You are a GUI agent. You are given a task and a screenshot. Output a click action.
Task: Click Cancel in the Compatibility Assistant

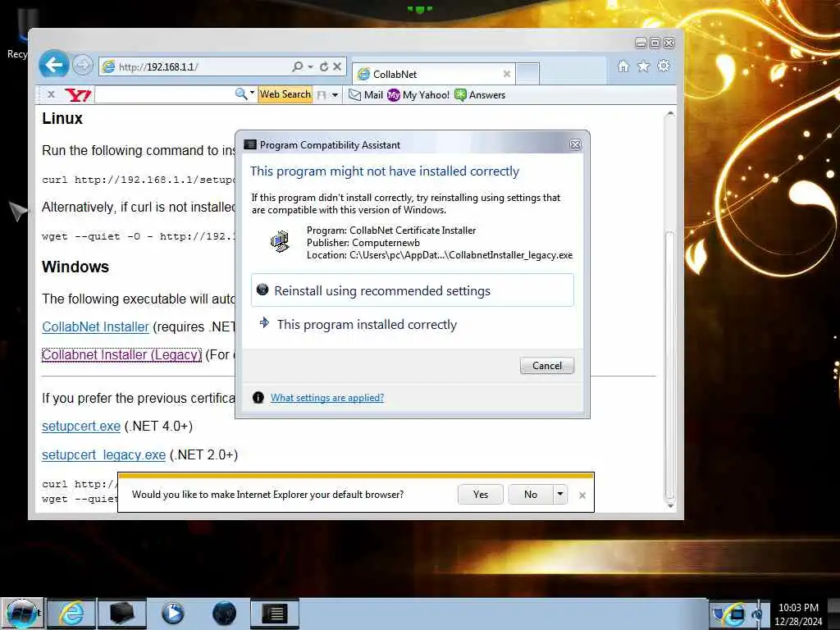[547, 365]
